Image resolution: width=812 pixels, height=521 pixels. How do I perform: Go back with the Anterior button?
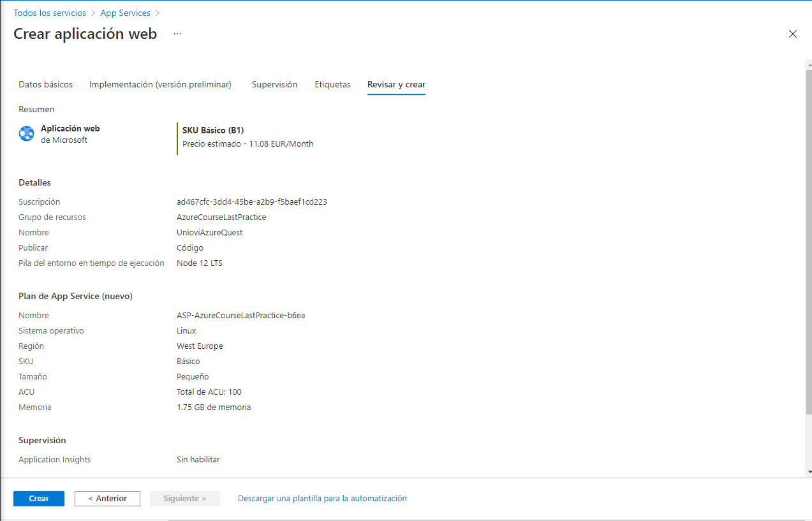tap(107, 499)
